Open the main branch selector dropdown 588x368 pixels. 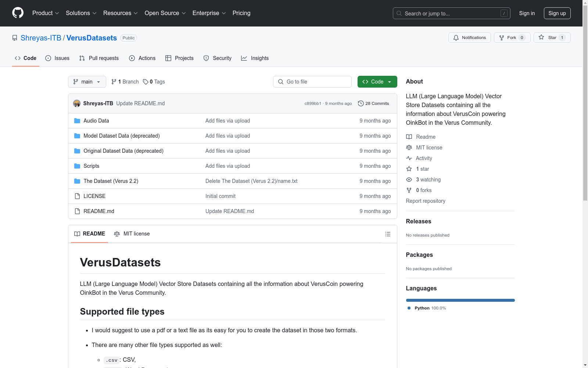(x=87, y=82)
